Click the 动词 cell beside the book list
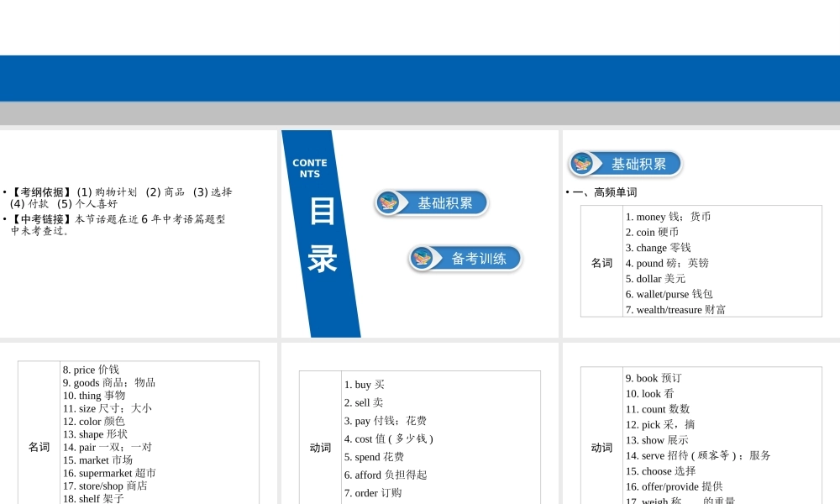Viewport: 840px width, 504px height. 601,448
